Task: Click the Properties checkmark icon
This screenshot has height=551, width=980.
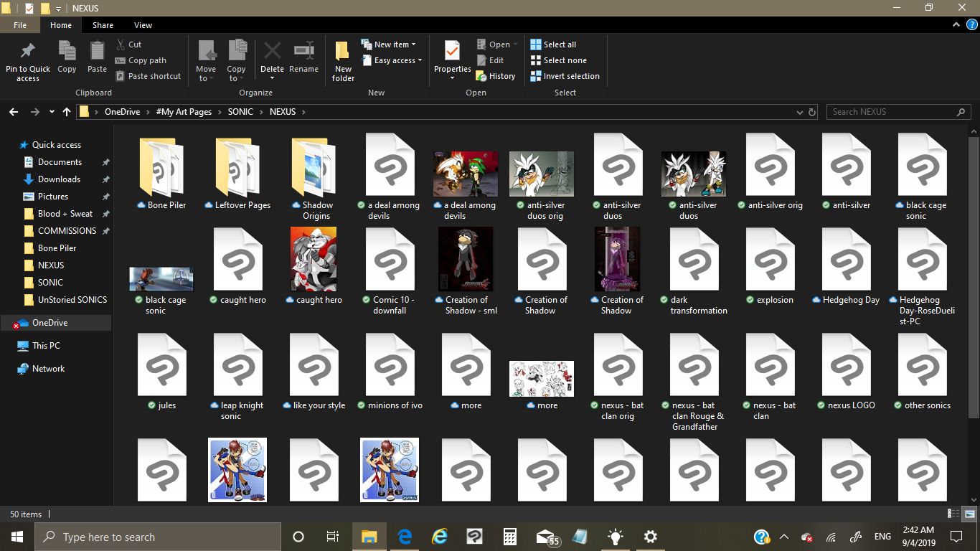Action: click(x=452, y=51)
